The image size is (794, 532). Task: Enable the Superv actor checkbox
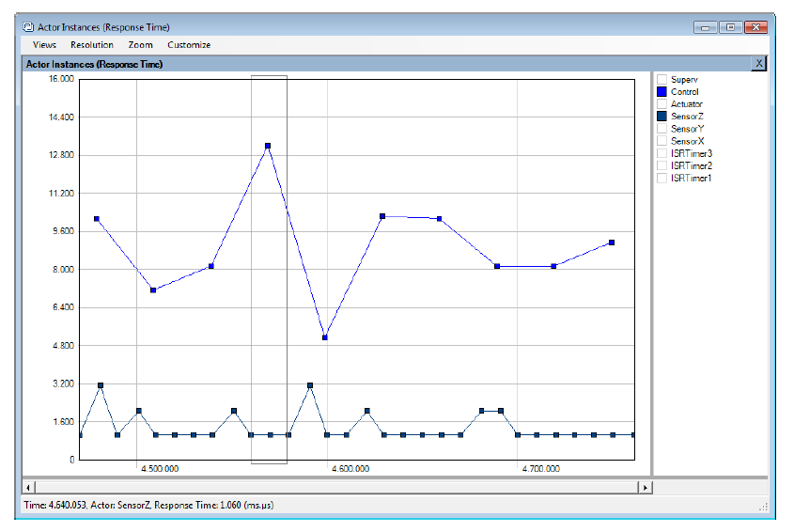pos(662,80)
